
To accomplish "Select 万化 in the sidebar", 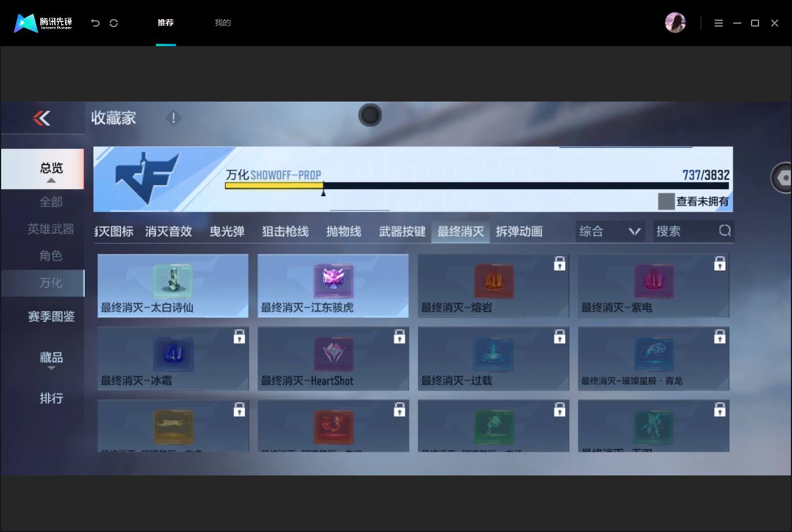I will point(43,283).
